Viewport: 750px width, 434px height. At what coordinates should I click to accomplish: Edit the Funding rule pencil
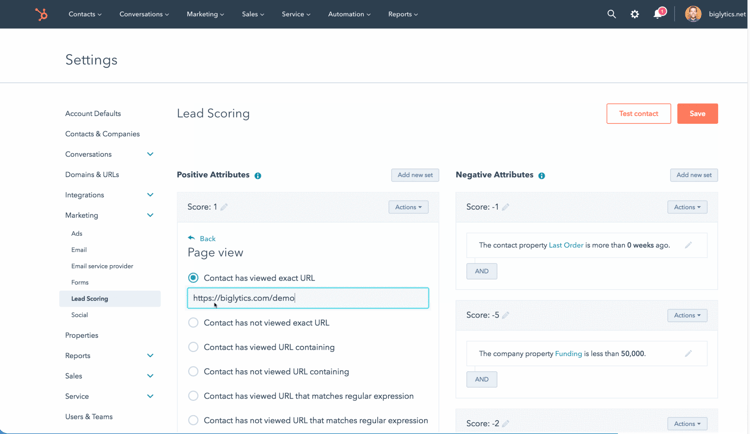tap(688, 354)
